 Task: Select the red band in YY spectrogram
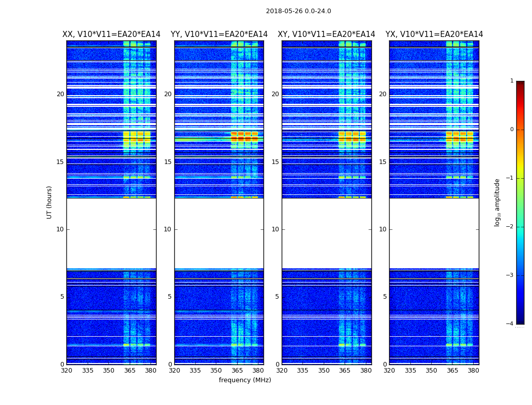(244, 138)
